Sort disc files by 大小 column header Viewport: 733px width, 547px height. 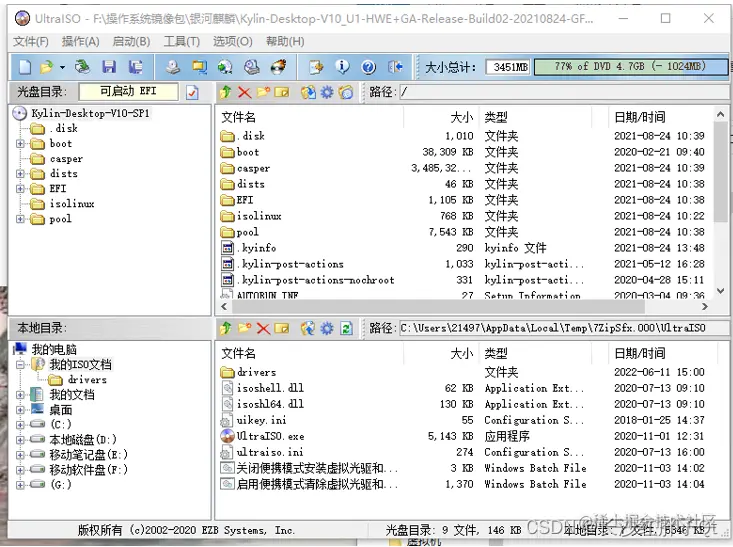click(441, 117)
